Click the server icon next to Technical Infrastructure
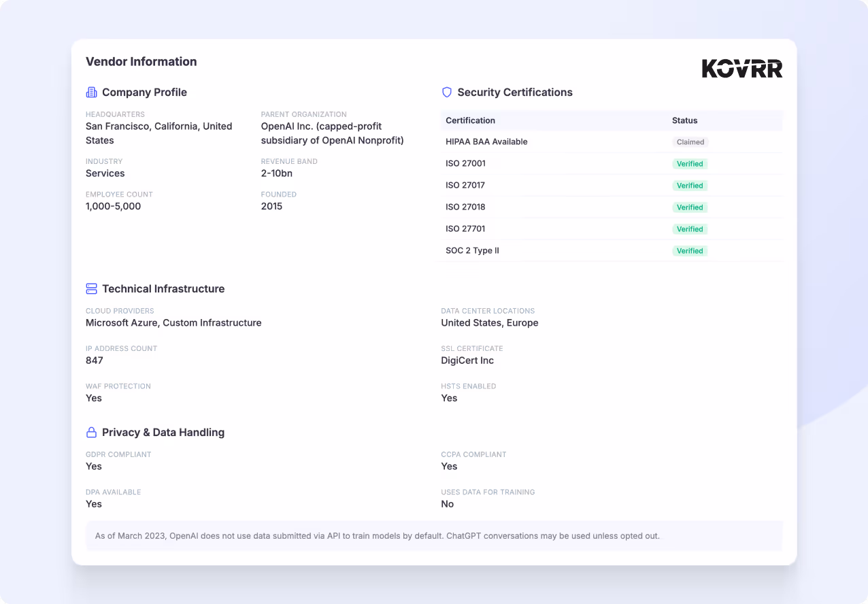Image resolution: width=868 pixels, height=604 pixels. [x=91, y=288]
